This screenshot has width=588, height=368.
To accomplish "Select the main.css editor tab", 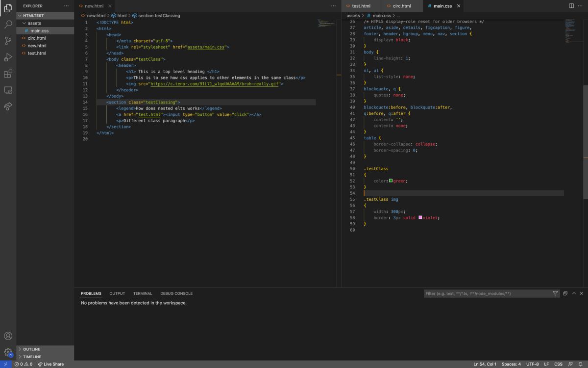I will coord(442,6).
